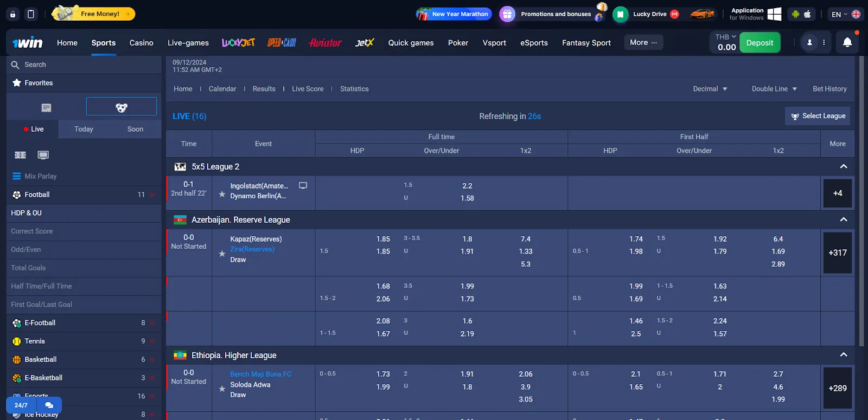Open the Tennis sport category
The height and width of the screenshot is (420, 868).
(84, 341)
